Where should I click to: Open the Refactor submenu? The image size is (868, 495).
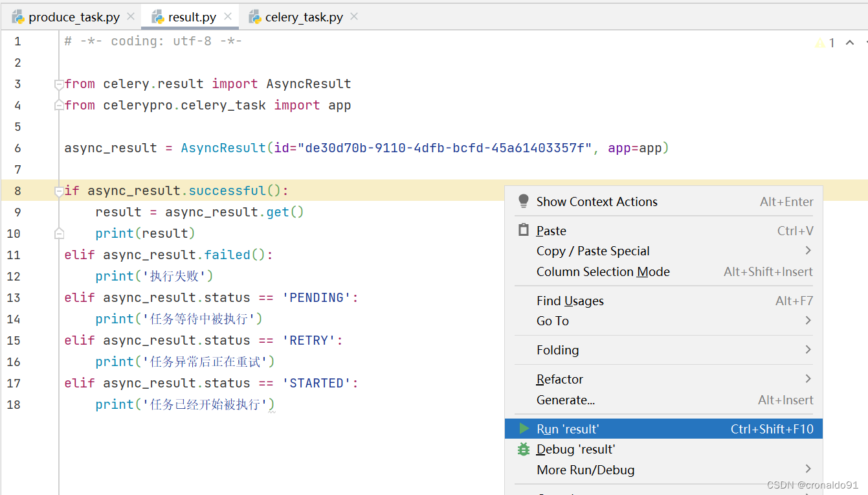(x=663, y=379)
